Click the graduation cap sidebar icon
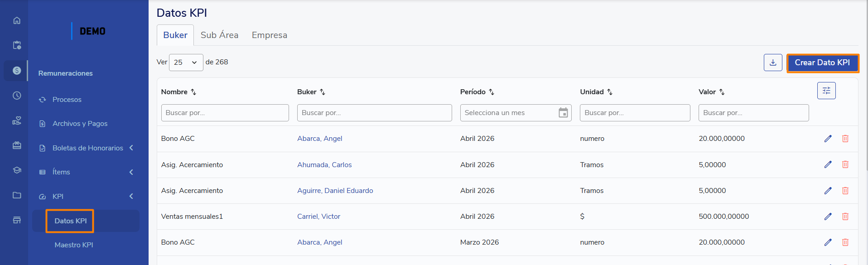This screenshot has height=265, width=868. [17, 170]
